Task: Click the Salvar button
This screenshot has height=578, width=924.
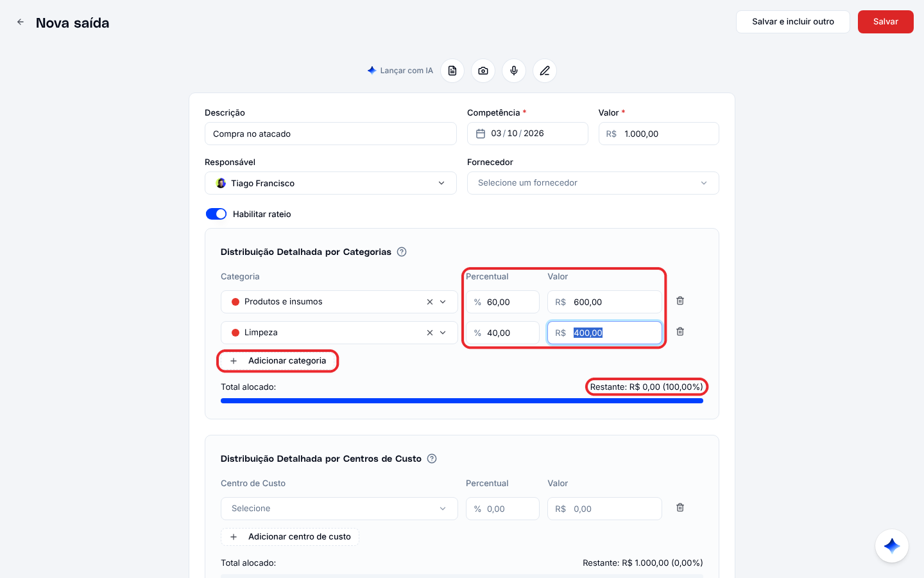Action: click(886, 22)
